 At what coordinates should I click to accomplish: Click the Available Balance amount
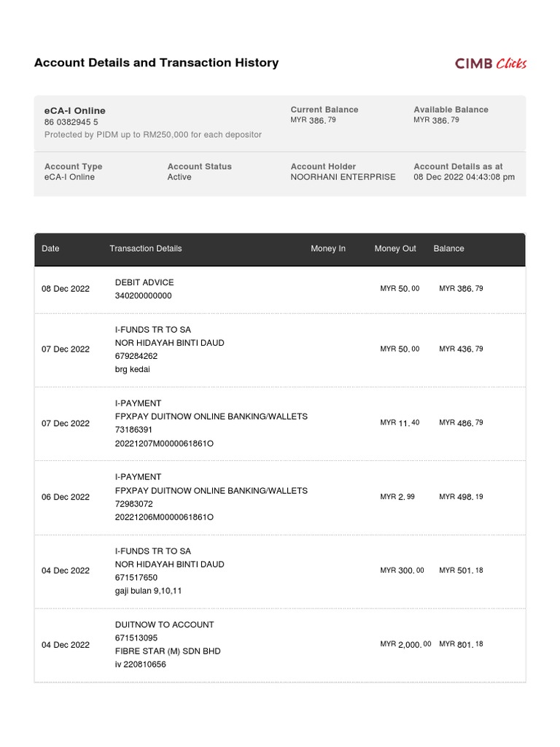(x=436, y=120)
